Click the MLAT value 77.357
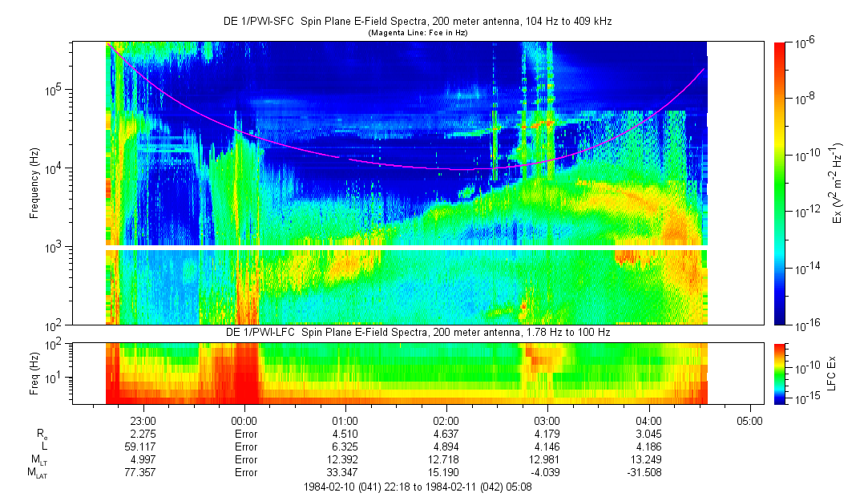This screenshot has height=497, width=868. [x=143, y=473]
